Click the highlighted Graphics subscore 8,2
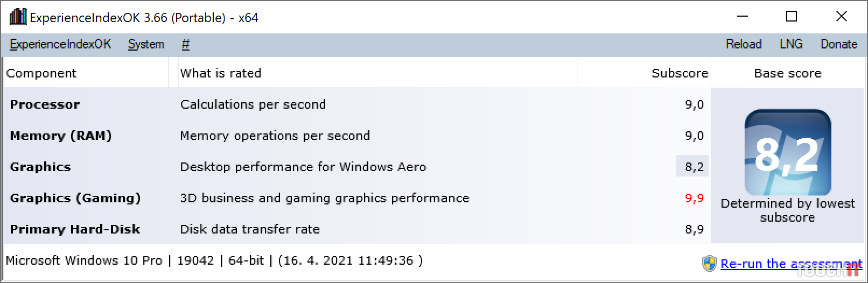 pyautogui.click(x=694, y=167)
